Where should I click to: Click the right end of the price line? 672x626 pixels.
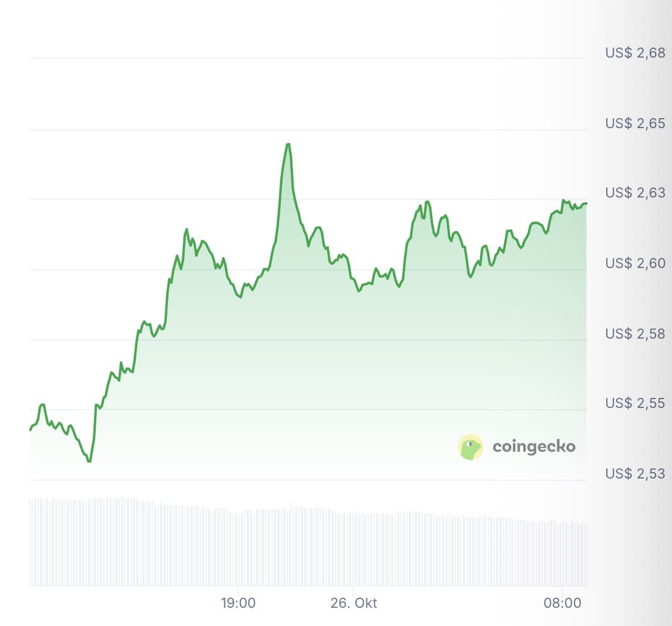coord(586,203)
